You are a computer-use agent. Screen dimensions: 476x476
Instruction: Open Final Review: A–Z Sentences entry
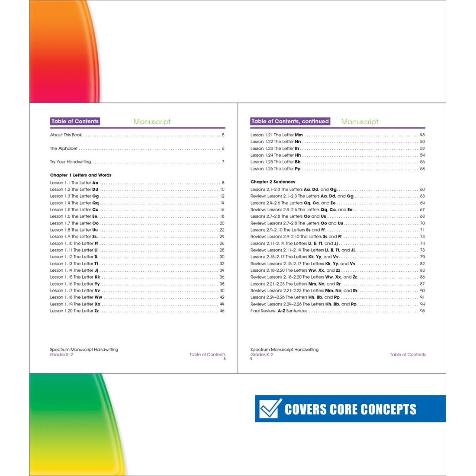(x=279, y=311)
